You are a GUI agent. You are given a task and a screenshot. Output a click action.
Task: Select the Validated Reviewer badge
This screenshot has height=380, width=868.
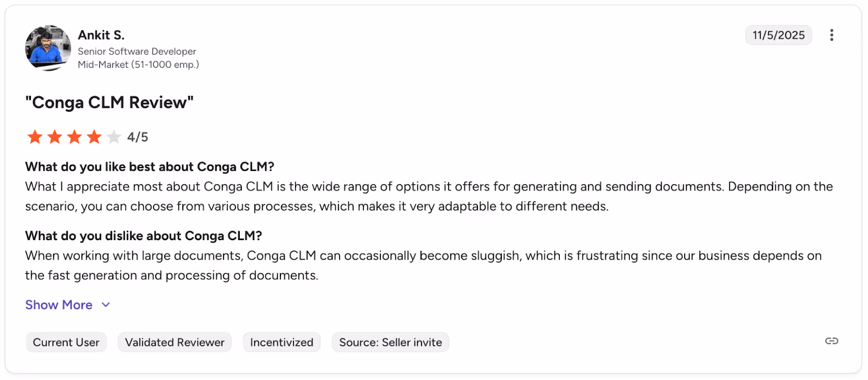pos(174,342)
